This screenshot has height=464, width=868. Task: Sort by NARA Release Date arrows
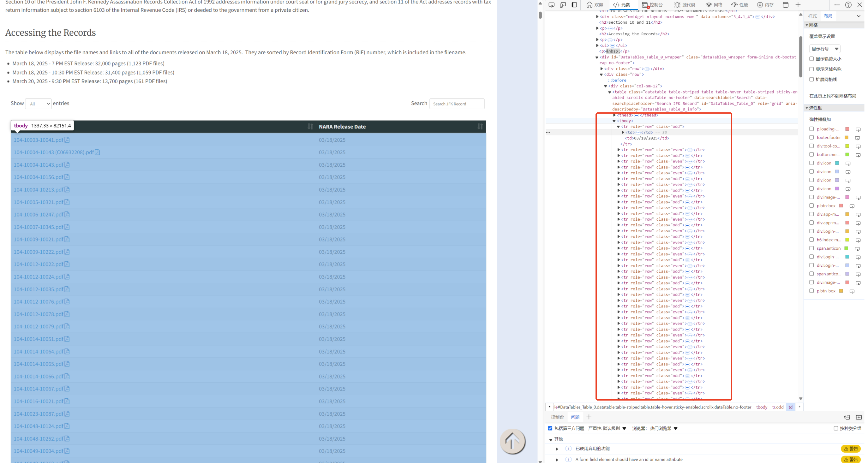coord(480,126)
